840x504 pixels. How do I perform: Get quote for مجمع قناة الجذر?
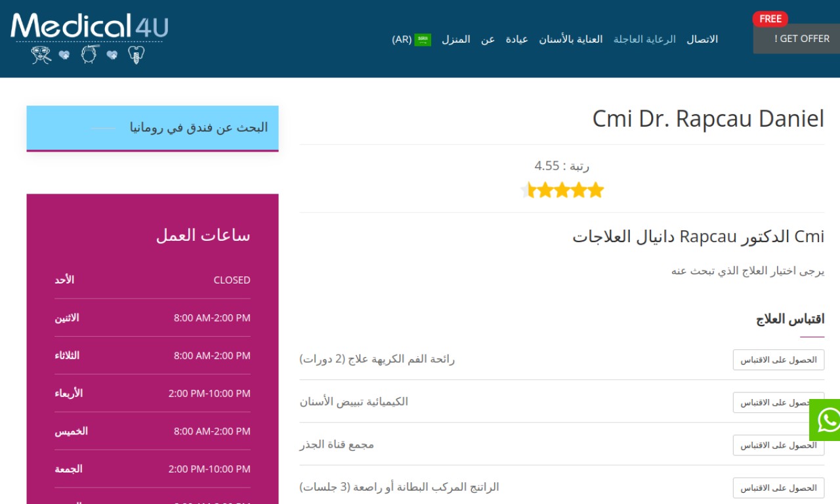point(778,446)
